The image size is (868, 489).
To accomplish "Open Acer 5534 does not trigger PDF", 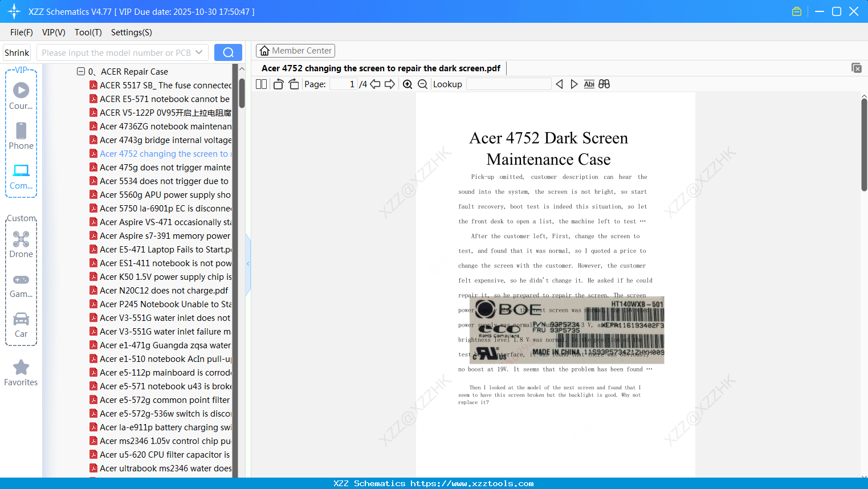I will (x=160, y=181).
